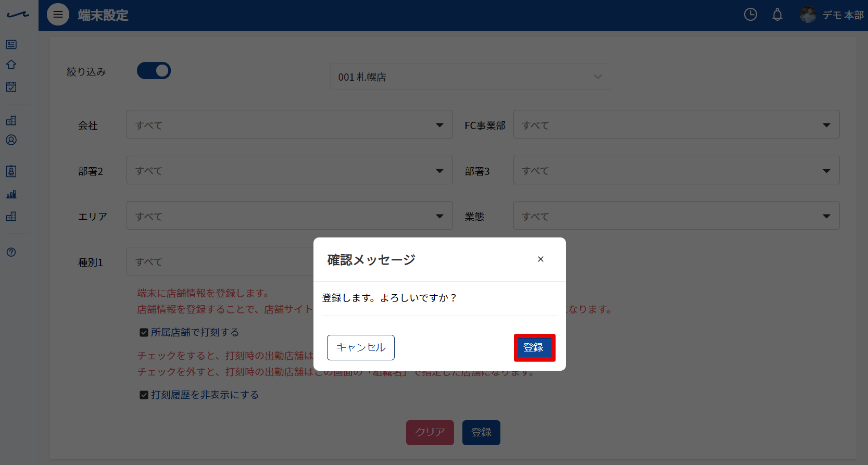Click the red クリア button
This screenshot has height=465, width=868.
pos(430,432)
